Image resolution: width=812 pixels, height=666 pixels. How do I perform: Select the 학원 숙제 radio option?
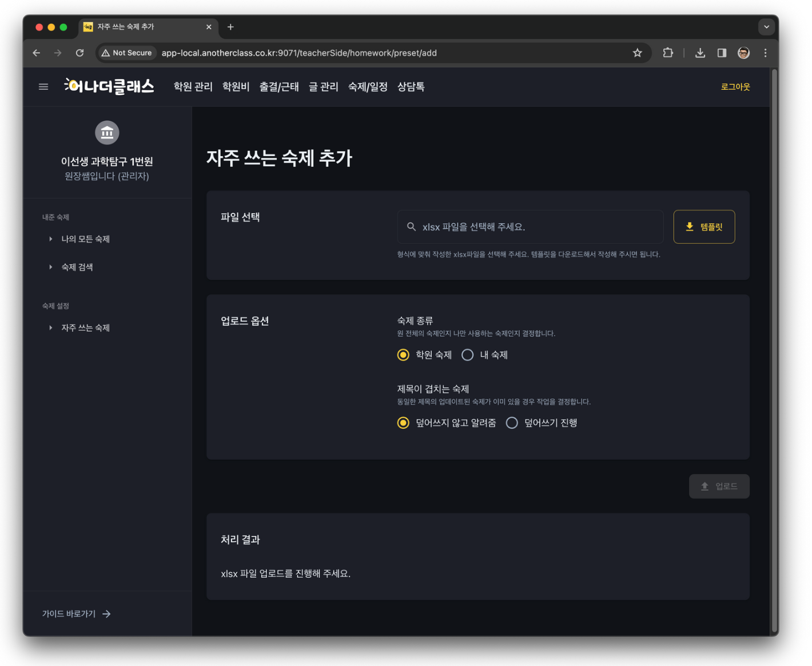(x=403, y=355)
